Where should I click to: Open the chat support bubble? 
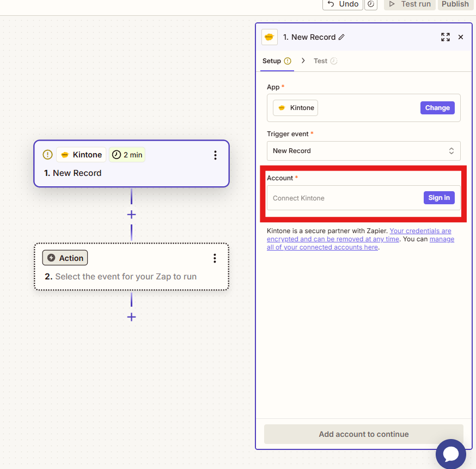tap(451, 454)
